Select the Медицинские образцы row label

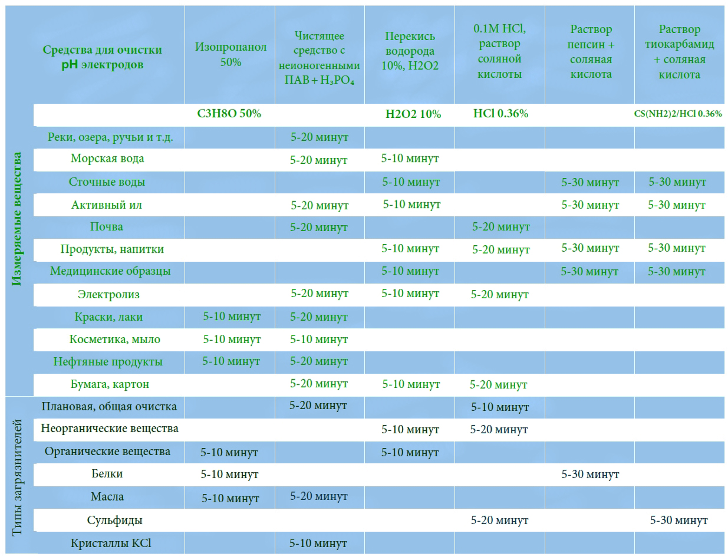[110, 271]
